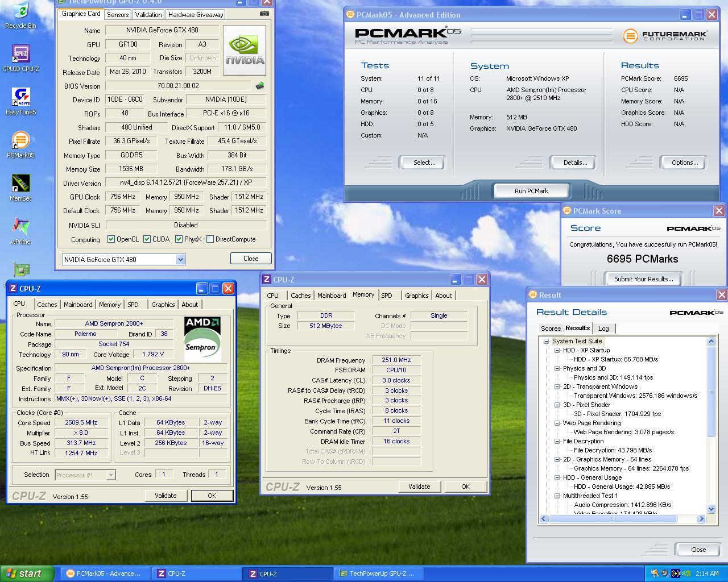The image size is (728, 582).
Task: Click the NVIDIA logo in GPU-Z
Action: tap(245, 50)
